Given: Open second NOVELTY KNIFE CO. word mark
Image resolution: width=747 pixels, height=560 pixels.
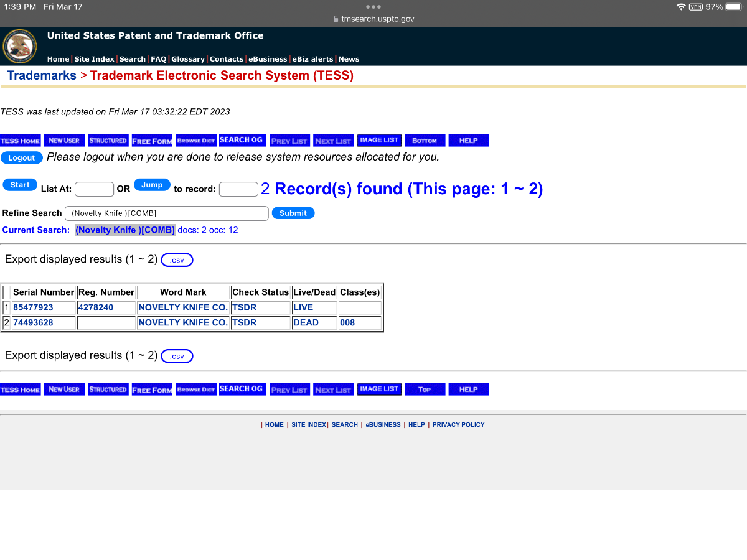Looking at the screenshot, I should (x=183, y=322).
